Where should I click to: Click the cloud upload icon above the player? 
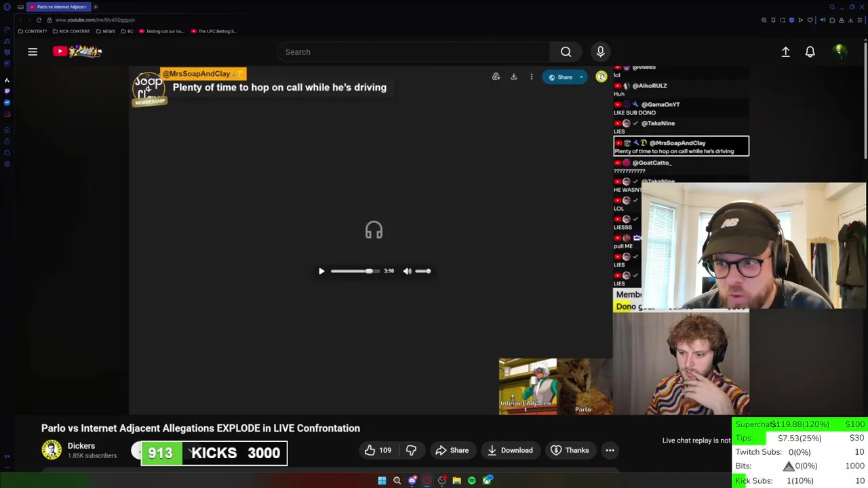click(x=496, y=77)
